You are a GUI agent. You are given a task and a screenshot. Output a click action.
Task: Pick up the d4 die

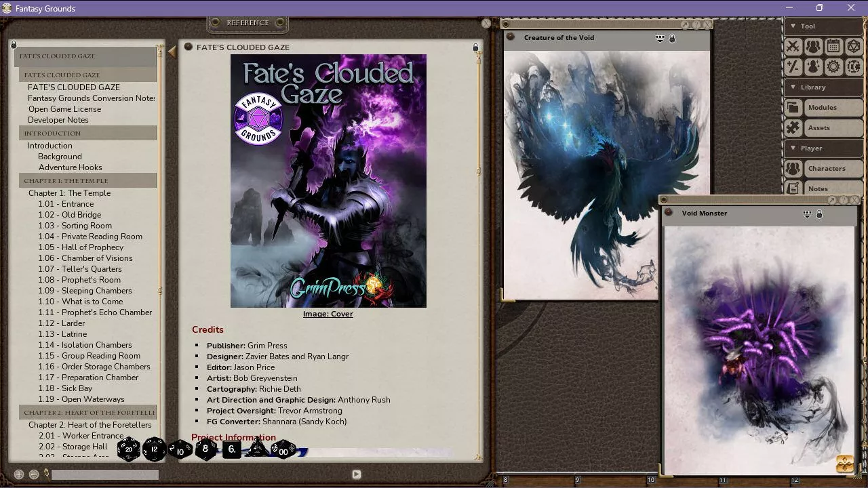tap(257, 447)
